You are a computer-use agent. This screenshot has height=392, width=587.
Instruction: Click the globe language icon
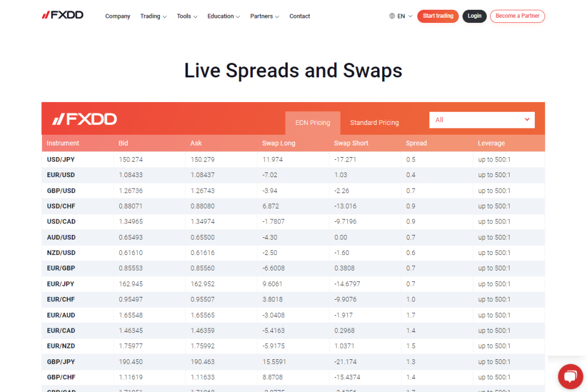pyautogui.click(x=393, y=16)
